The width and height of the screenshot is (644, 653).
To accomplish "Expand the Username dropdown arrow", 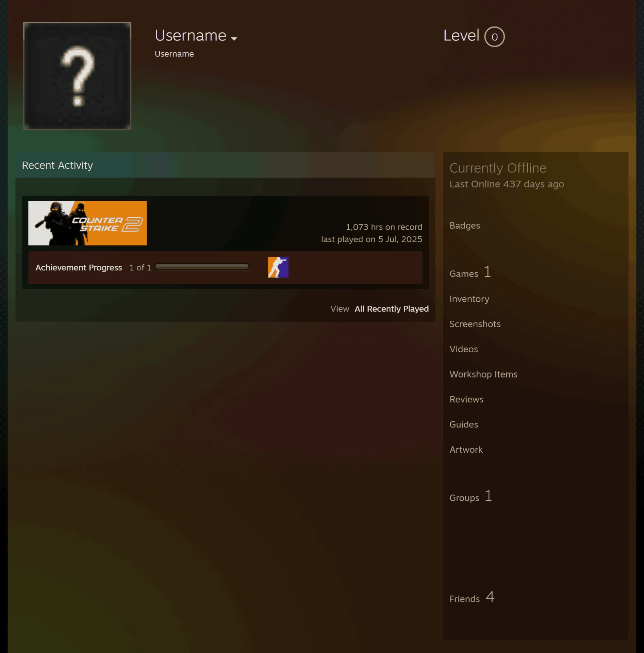I will click(234, 39).
